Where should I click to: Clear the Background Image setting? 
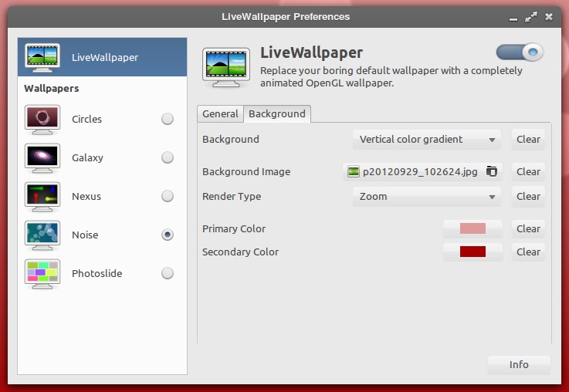click(528, 171)
